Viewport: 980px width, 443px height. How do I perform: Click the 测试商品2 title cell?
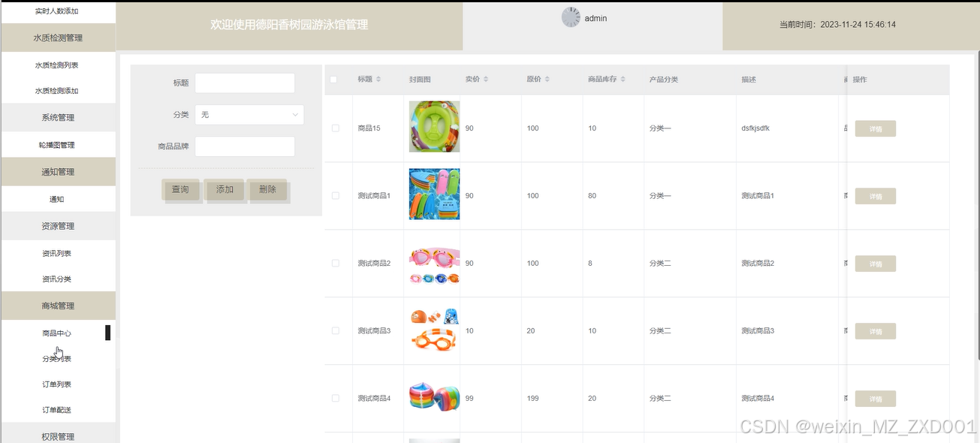[375, 264]
